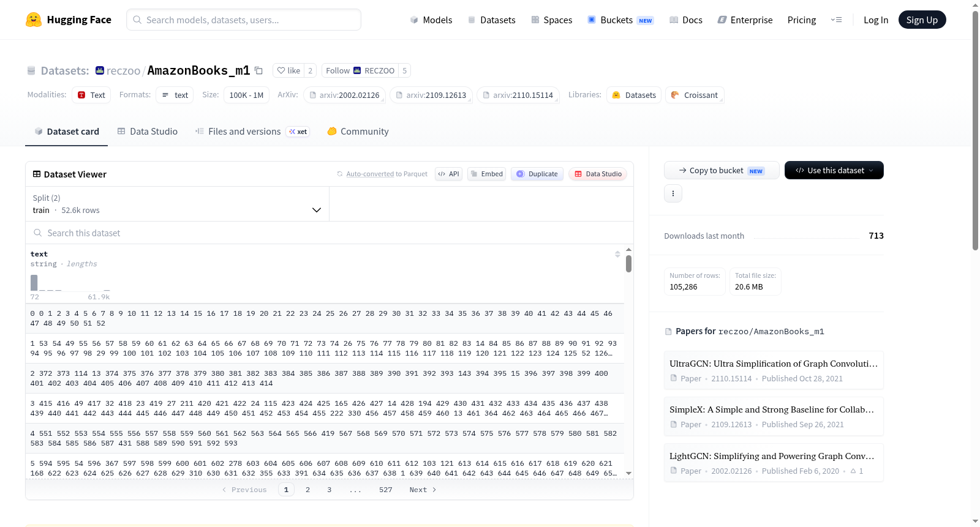Open the Buckets nav item

pyautogui.click(x=620, y=20)
